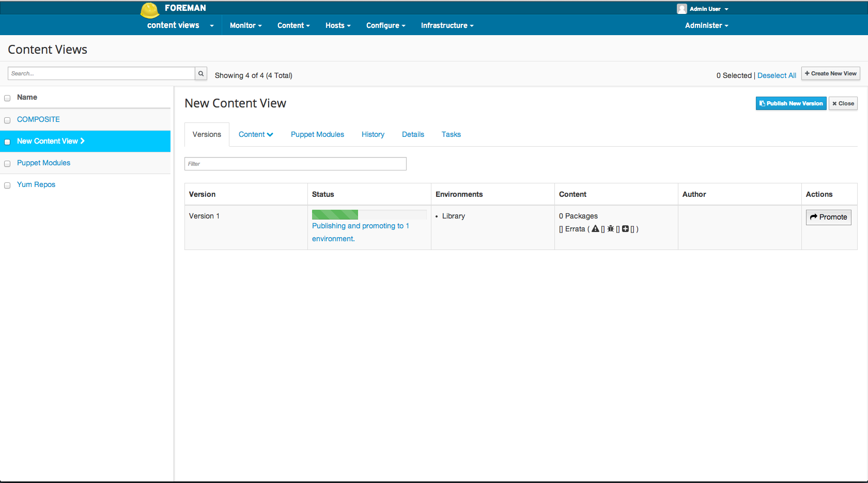Open the Admin User account dropdown

pyautogui.click(x=708, y=9)
